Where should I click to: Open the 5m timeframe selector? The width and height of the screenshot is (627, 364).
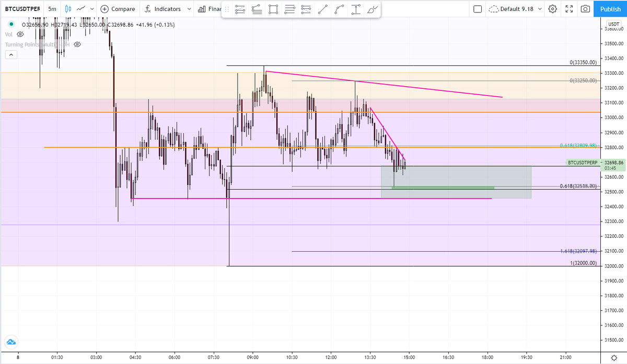pyautogui.click(x=52, y=9)
